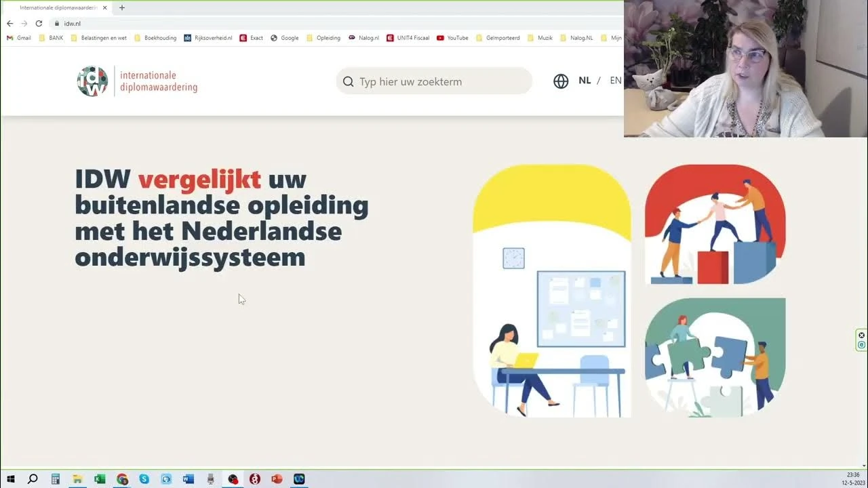Open Windows taskbar search
Screen dimensions: 868x488
(x=33, y=479)
